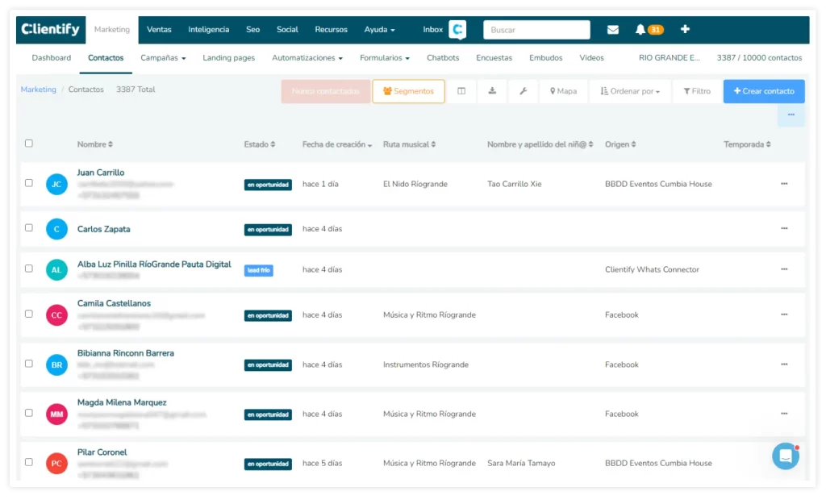Check the box for Carlos Zapata
The width and height of the screenshot is (826, 504).
tap(29, 228)
